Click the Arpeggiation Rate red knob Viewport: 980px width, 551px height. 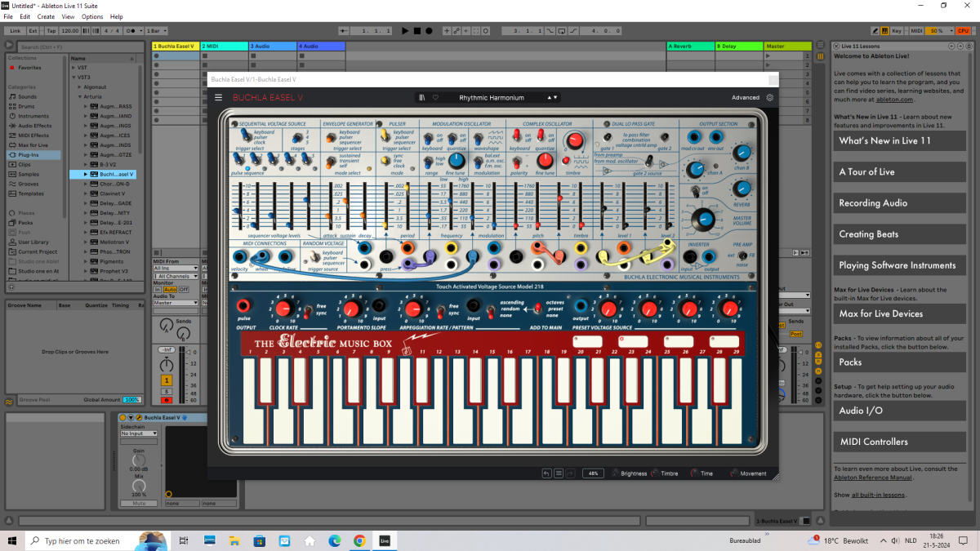(x=414, y=308)
